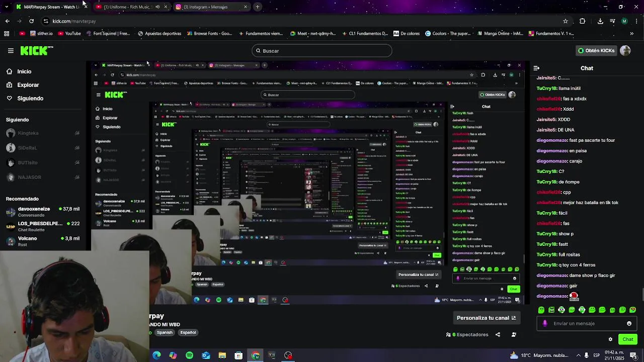Image resolution: width=644 pixels, height=362 pixels.
Task: Open followed channel NAJASOR
Action: click(43, 177)
